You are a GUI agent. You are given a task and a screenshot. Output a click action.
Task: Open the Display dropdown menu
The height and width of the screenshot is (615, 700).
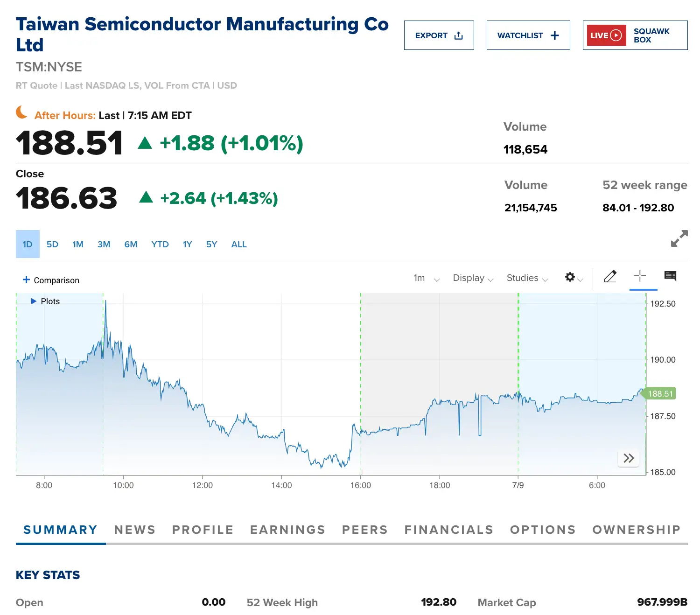[x=473, y=278]
